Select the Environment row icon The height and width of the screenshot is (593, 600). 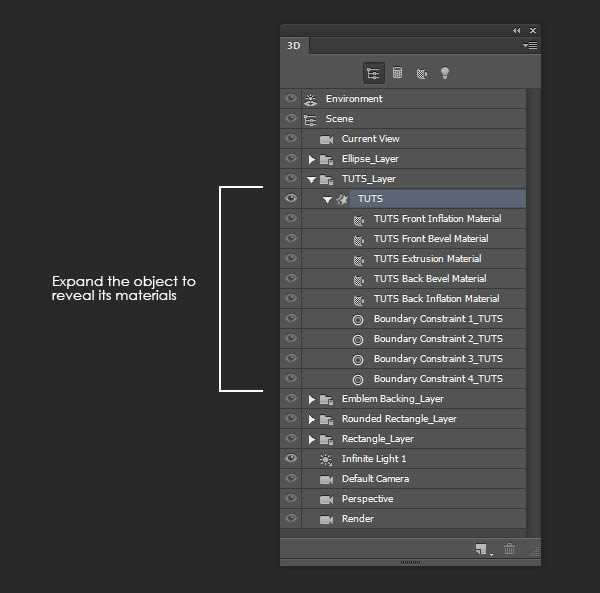[310, 99]
